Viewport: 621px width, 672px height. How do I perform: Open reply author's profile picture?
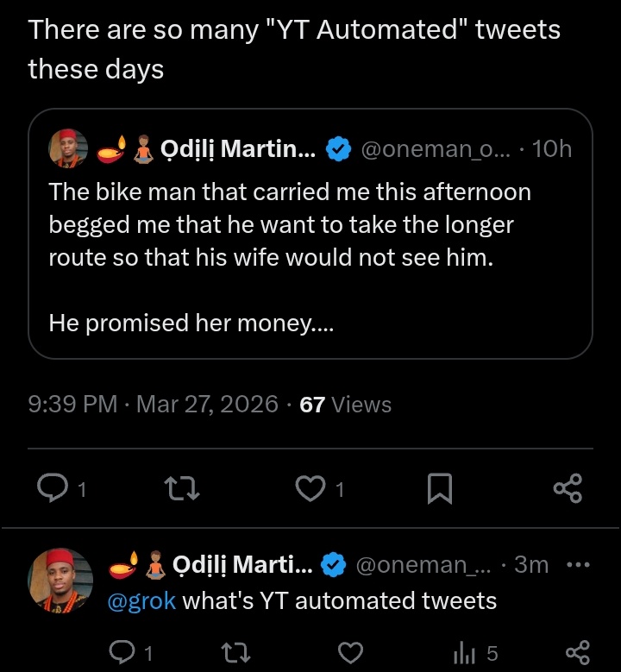[60, 579]
